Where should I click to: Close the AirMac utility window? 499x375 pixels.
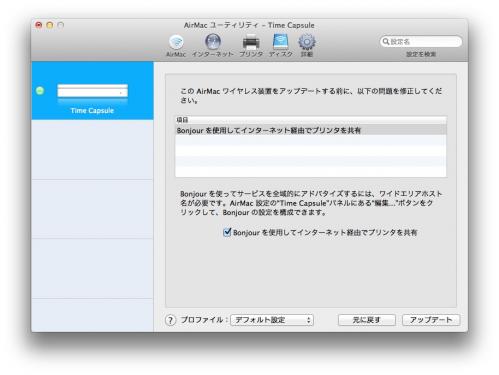click(39, 25)
